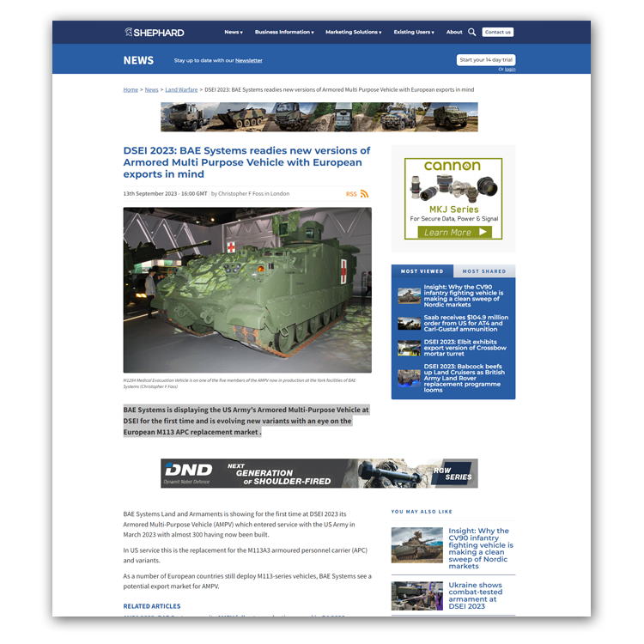Click the Saab article thumbnail

point(409,323)
